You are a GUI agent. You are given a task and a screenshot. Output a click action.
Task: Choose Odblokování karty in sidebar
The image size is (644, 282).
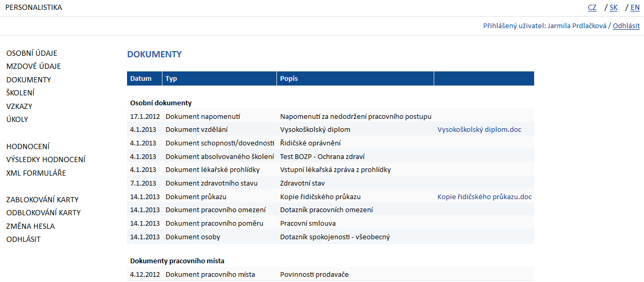pyautogui.click(x=43, y=213)
